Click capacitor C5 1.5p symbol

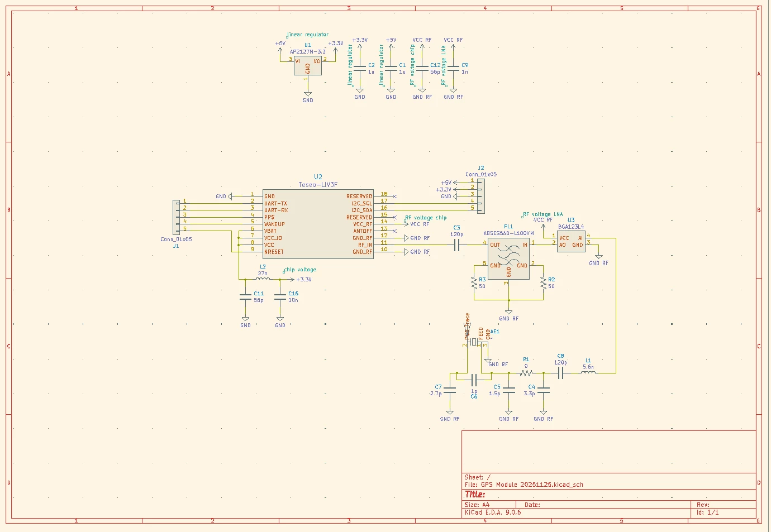[x=508, y=390]
